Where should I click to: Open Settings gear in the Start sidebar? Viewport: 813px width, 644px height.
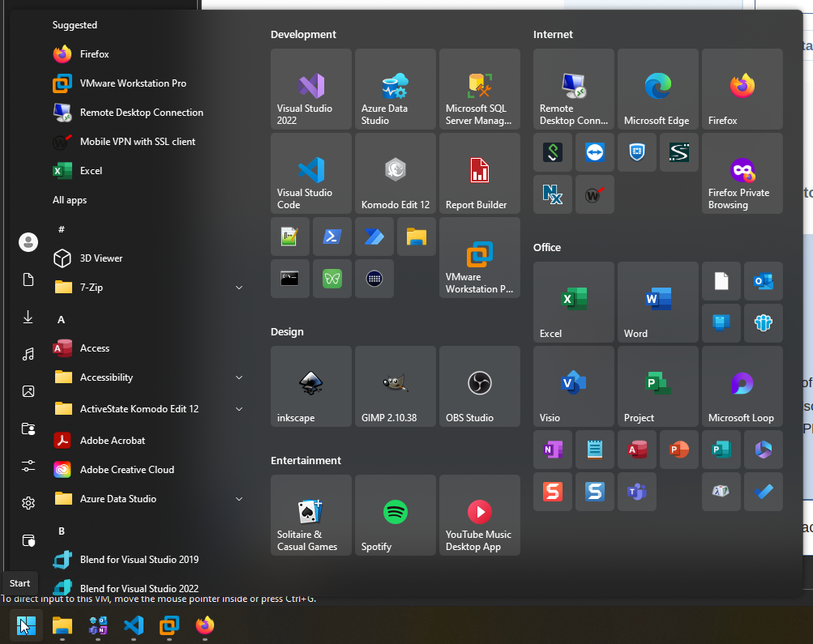[28, 503]
